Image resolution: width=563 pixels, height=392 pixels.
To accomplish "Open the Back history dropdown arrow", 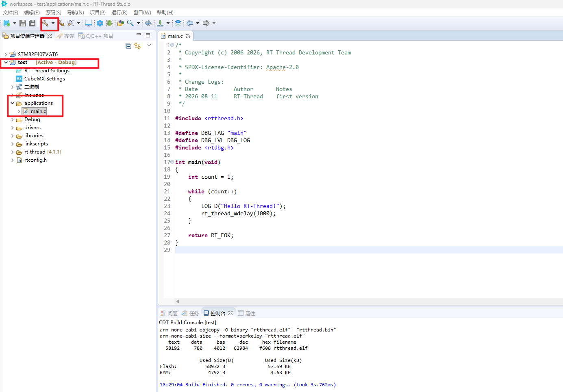I will click(198, 23).
